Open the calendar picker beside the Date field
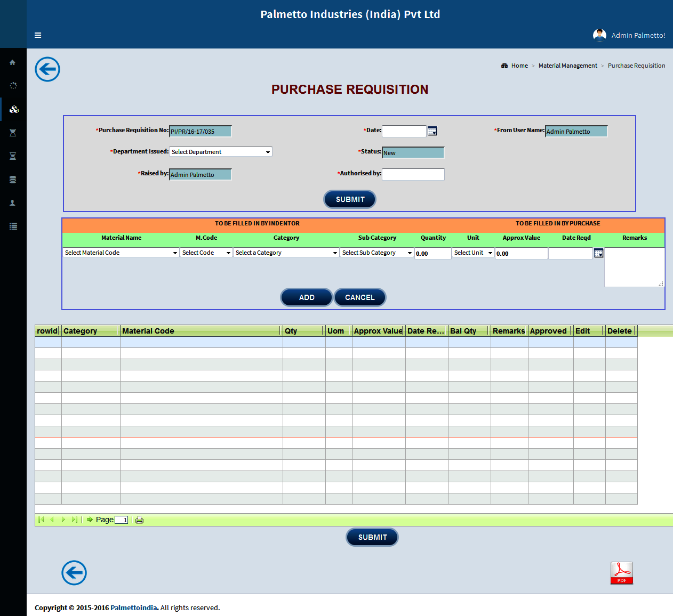Image resolution: width=673 pixels, height=616 pixels. 432,131
